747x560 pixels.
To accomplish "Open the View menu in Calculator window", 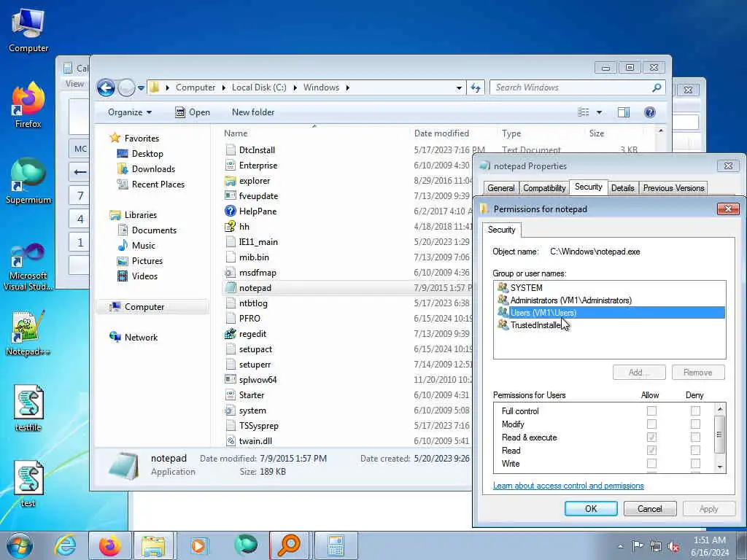I will [x=74, y=84].
